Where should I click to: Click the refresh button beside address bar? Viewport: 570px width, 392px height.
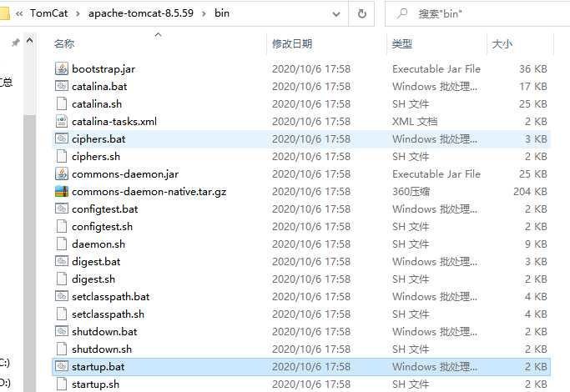pos(361,14)
